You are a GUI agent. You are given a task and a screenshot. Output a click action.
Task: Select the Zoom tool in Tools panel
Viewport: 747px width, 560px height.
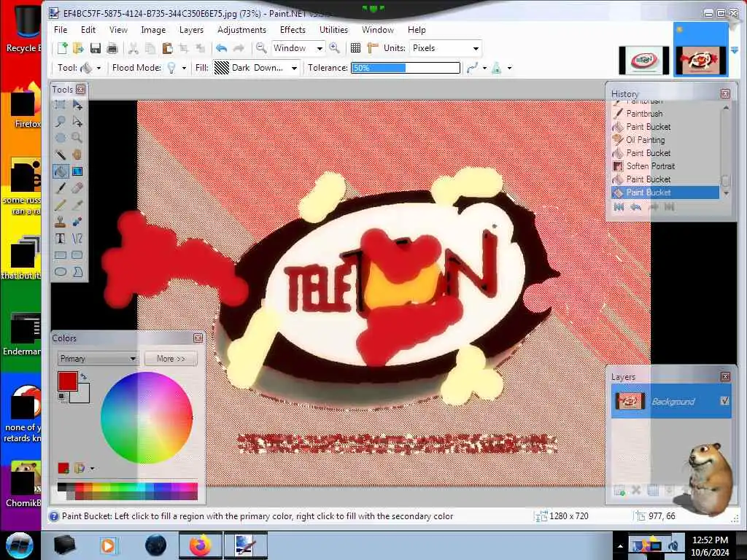click(x=77, y=138)
